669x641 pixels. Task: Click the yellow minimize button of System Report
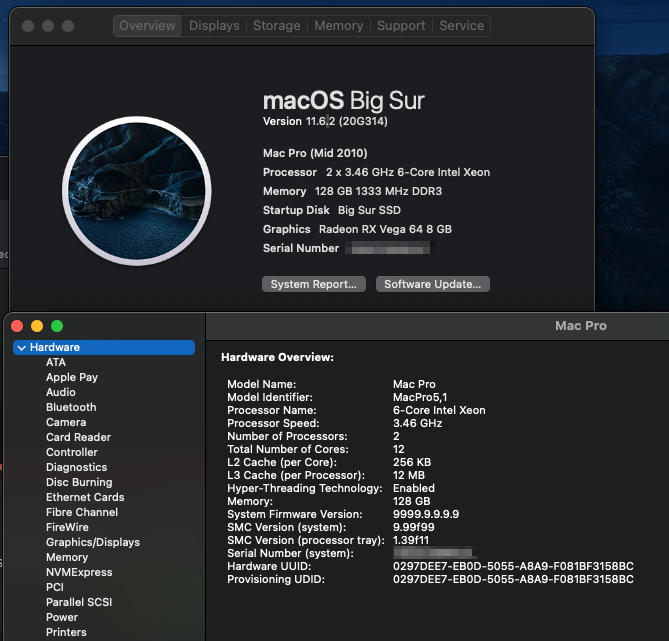point(37,326)
